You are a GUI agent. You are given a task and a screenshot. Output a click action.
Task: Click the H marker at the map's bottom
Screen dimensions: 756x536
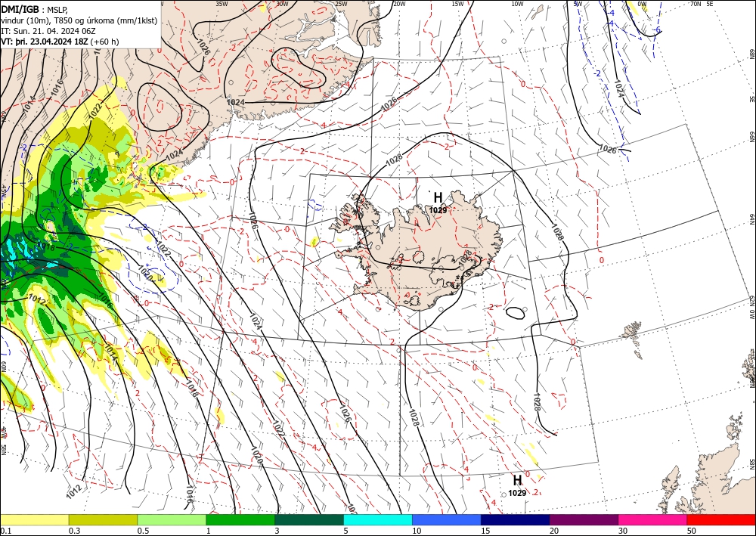[517, 480]
